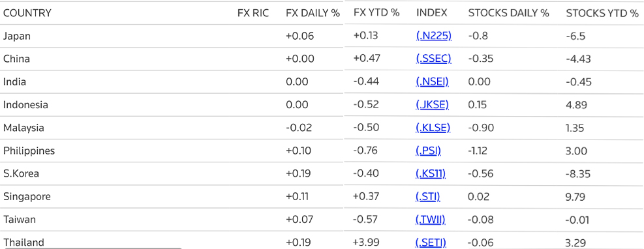Open the .SSEC index link

click(x=434, y=59)
